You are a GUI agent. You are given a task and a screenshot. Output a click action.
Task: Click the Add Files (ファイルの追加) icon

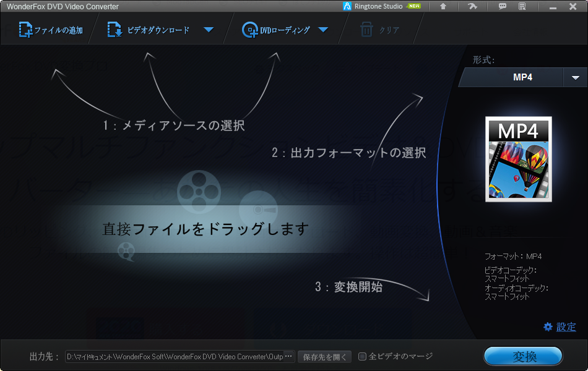pos(27,28)
